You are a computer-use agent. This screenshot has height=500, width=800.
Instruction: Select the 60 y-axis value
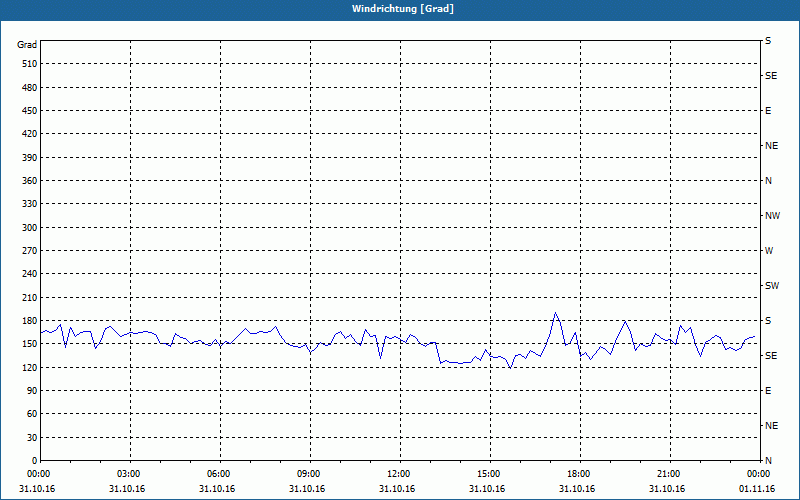pyautogui.click(x=32, y=414)
